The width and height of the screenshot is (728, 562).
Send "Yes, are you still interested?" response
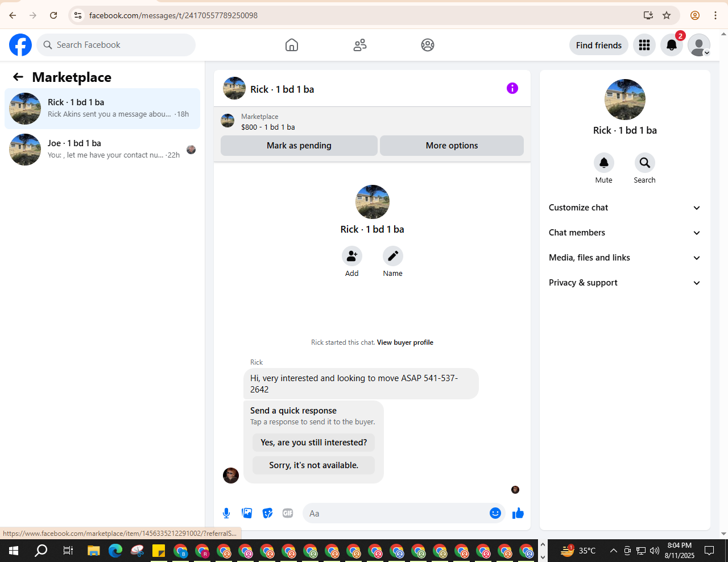tap(314, 443)
